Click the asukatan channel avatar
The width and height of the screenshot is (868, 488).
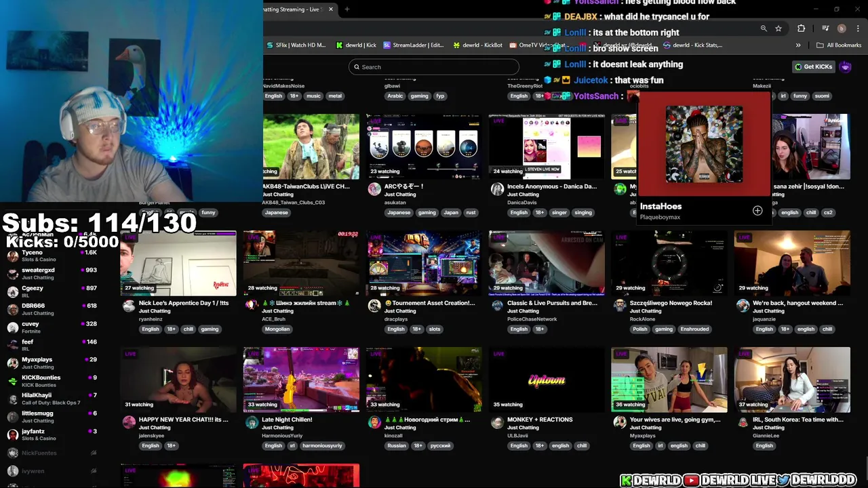click(374, 189)
